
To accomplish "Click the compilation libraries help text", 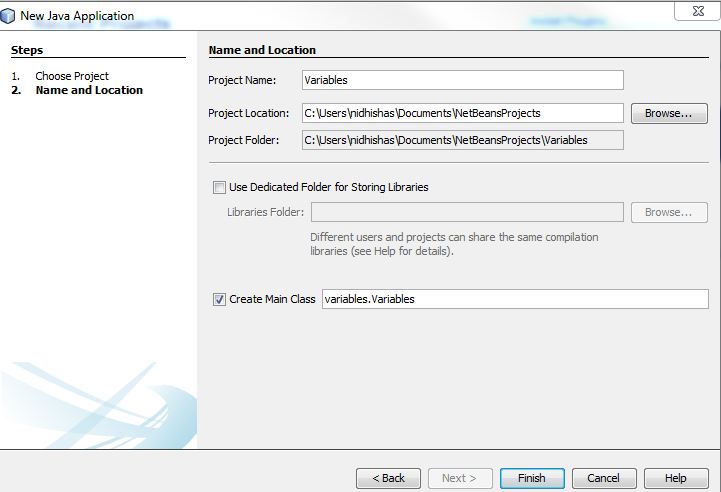I will coord(454,244).
